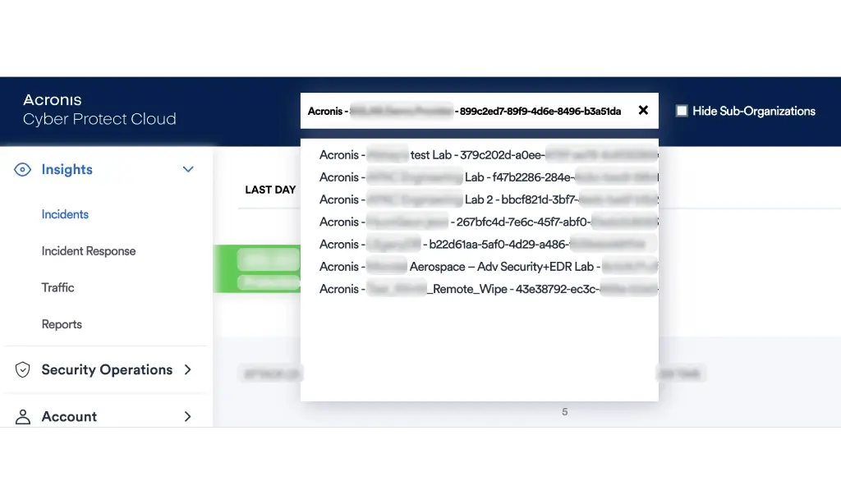Viewport: 841px width, 504px height.
Task: Collapse the Insights section chevron
Action: pyautogui.click(x=188, y=169)
